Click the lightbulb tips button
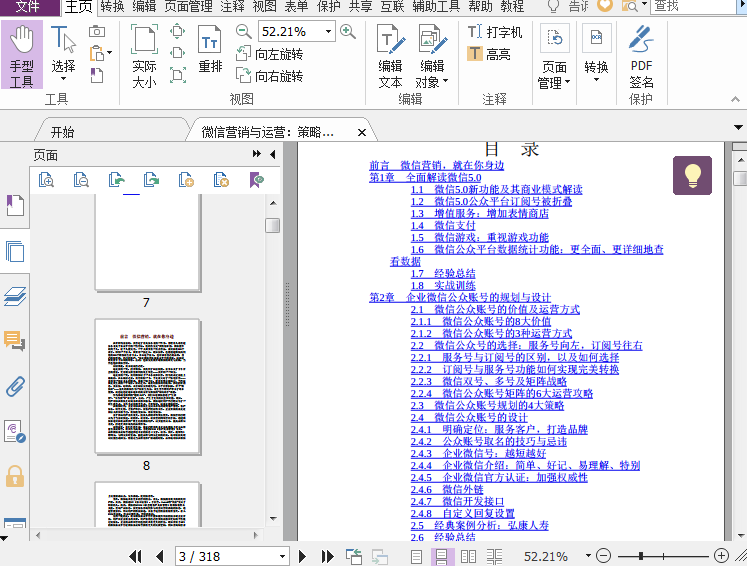This screenshot has width=747, height=566. (x=692, y=175)
